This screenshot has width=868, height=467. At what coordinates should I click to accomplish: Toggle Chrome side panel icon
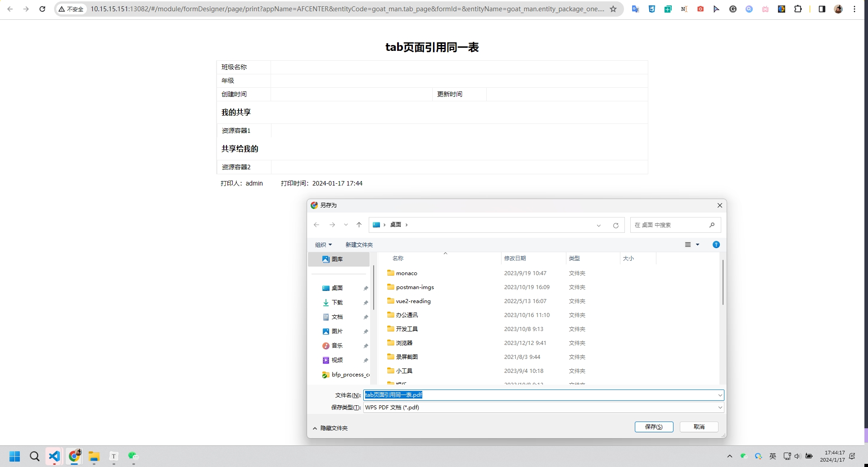(x=822, y=9)
